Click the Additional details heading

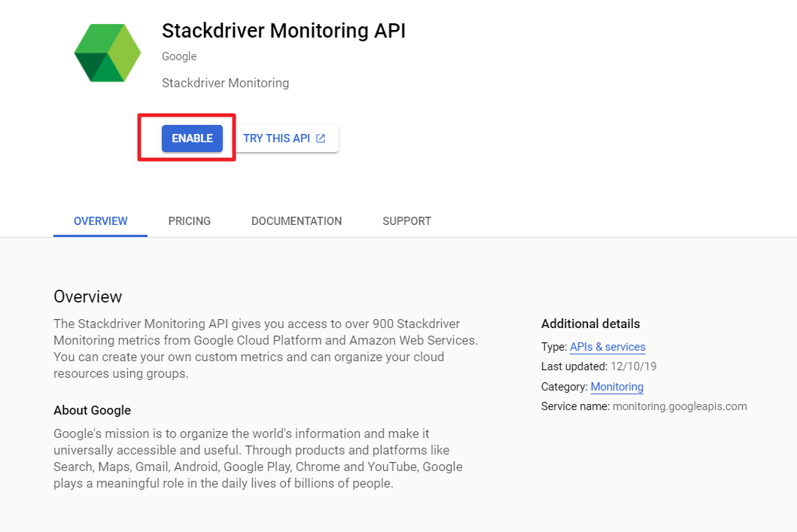click(590, 324)
